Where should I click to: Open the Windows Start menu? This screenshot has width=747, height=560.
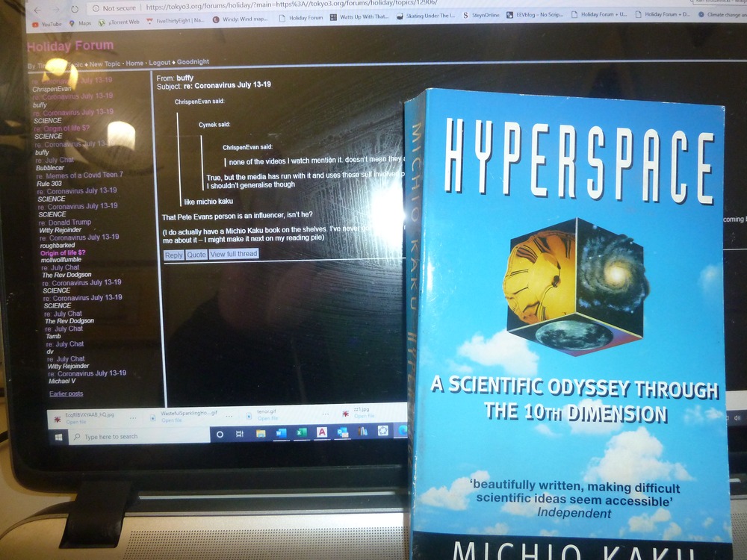58,436
